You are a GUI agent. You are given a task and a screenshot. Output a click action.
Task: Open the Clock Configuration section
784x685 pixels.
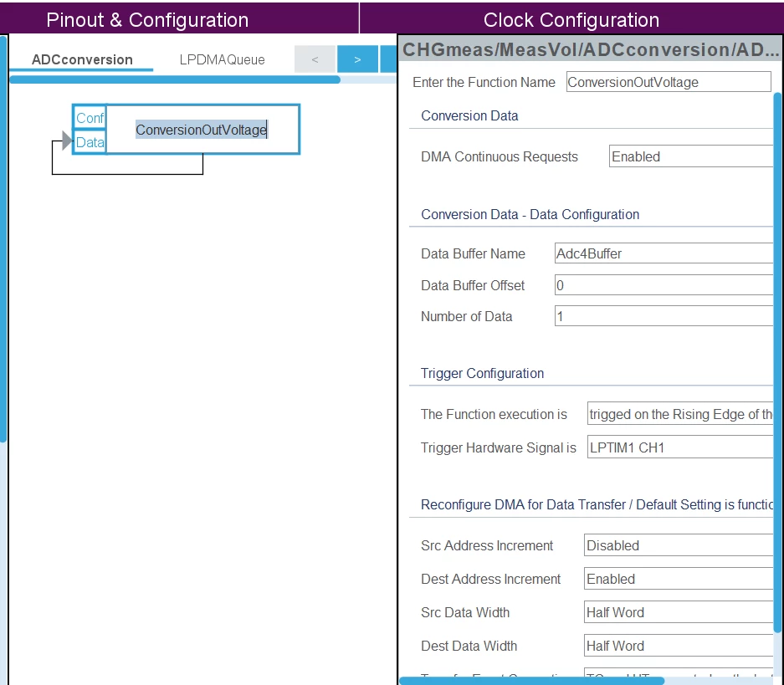tap(571, 20)
